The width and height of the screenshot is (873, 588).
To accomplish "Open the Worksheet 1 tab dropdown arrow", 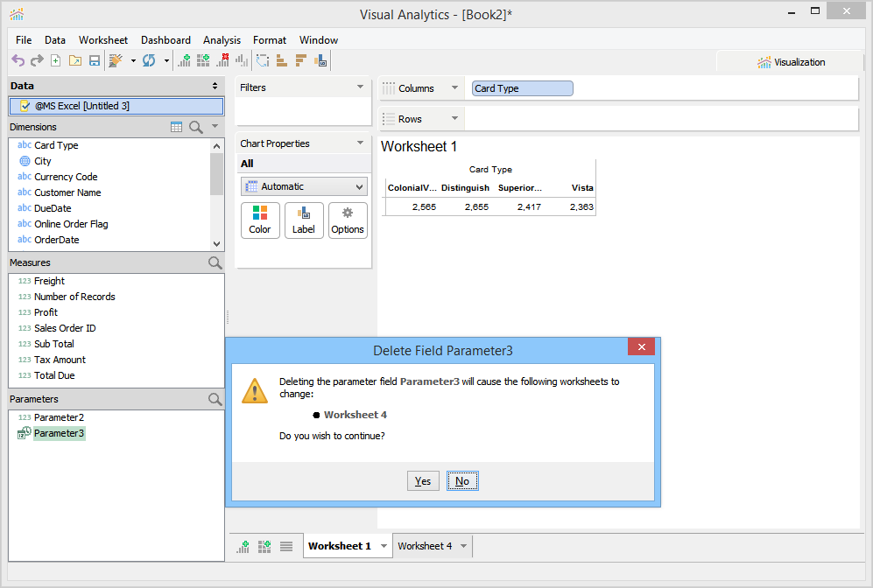I will pos(384,546).
